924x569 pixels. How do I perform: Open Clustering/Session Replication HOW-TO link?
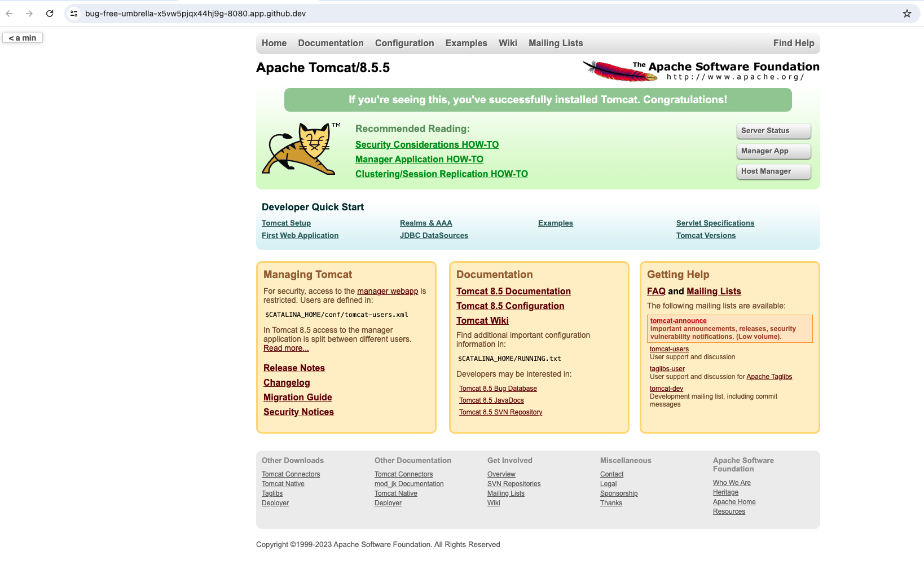point(442,174)
